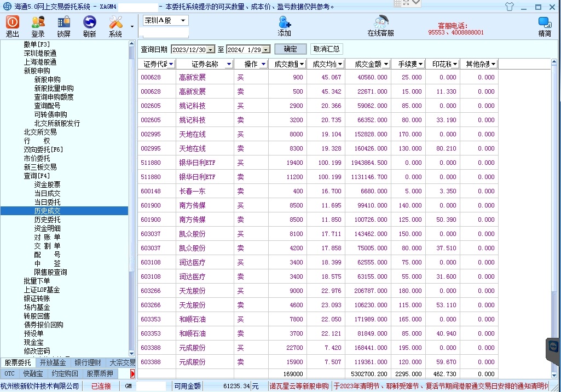
Task: Click the table scroll down arrow
Action: click(x=554, y=375)
